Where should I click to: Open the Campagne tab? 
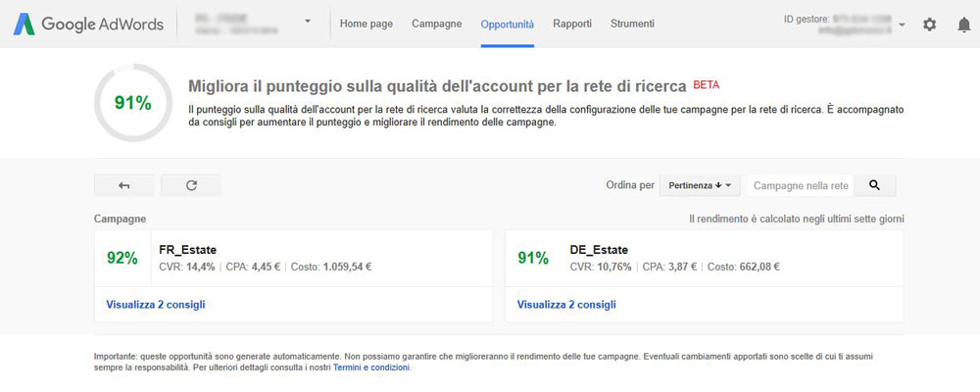pos(437,24)
